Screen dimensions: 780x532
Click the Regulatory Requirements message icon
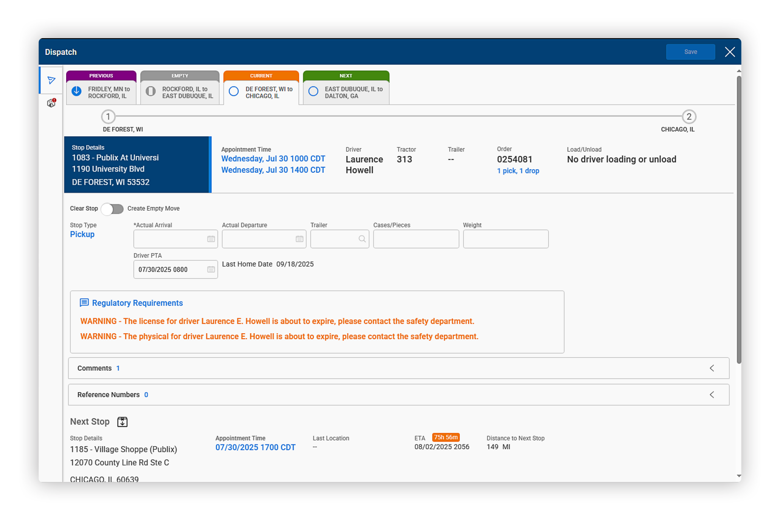pyautogui.click(x=84, y=303)
